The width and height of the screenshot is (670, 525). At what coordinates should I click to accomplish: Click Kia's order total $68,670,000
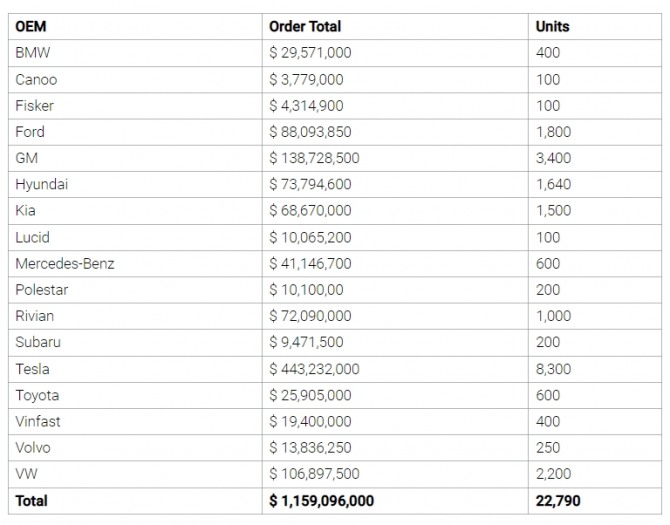click(x=310, y=211)
